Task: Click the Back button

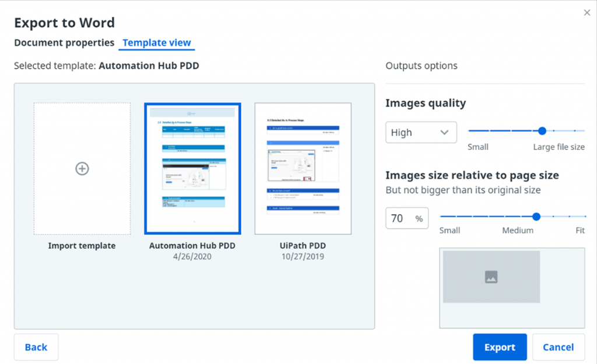Action: [x=36, y=347]
